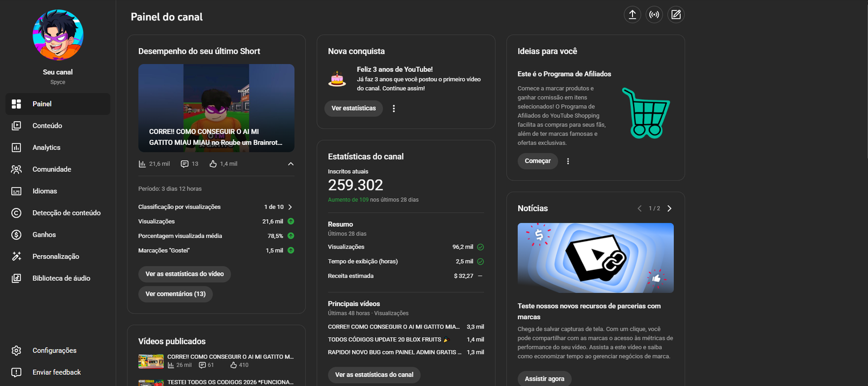Click the Assistir agora button
This screenshot has height=386, width=868.
pos(544,379)
